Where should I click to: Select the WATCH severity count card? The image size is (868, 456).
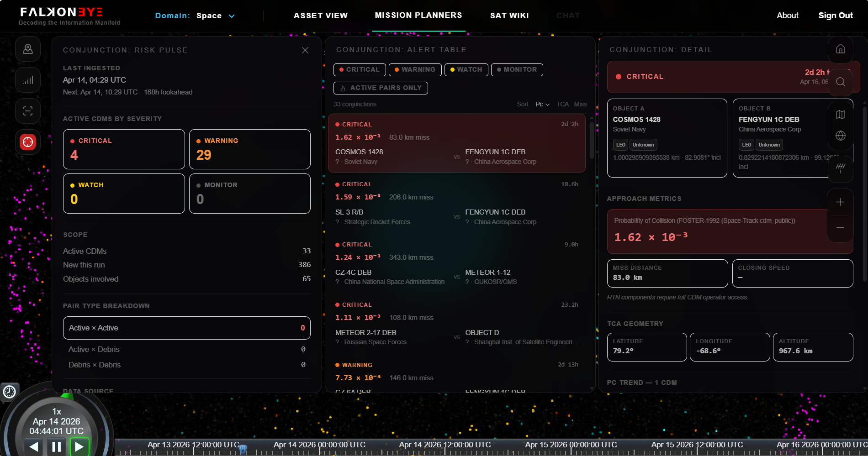pos(124,194)
